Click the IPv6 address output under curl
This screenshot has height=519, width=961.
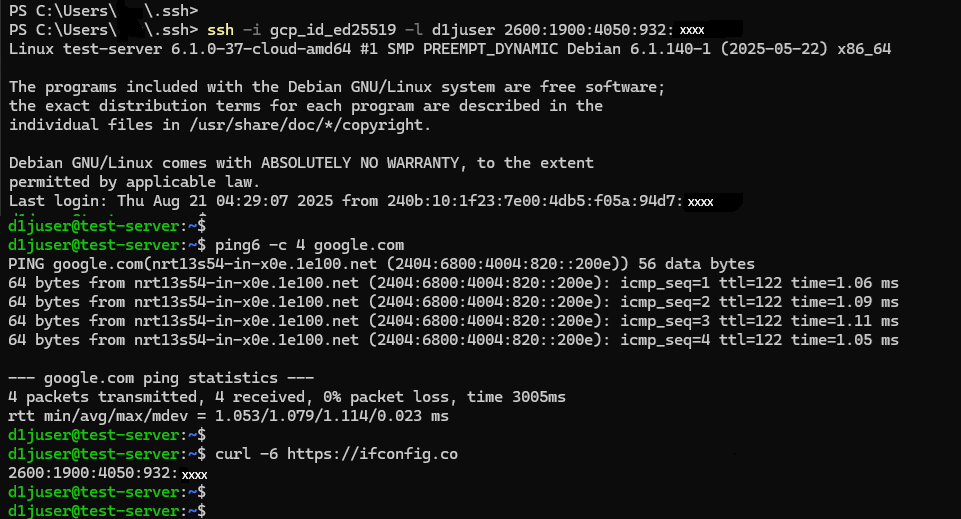coord(108,474)
